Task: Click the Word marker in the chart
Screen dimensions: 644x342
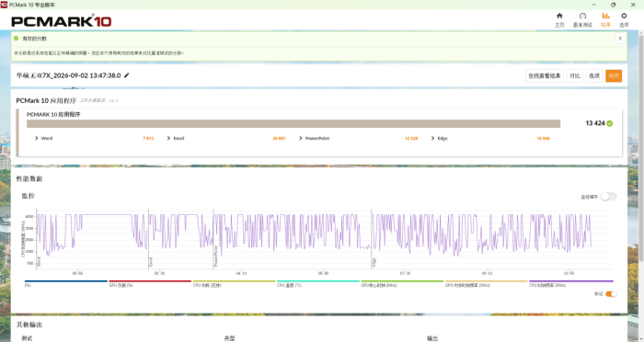Action: click(x=39, y=261)
